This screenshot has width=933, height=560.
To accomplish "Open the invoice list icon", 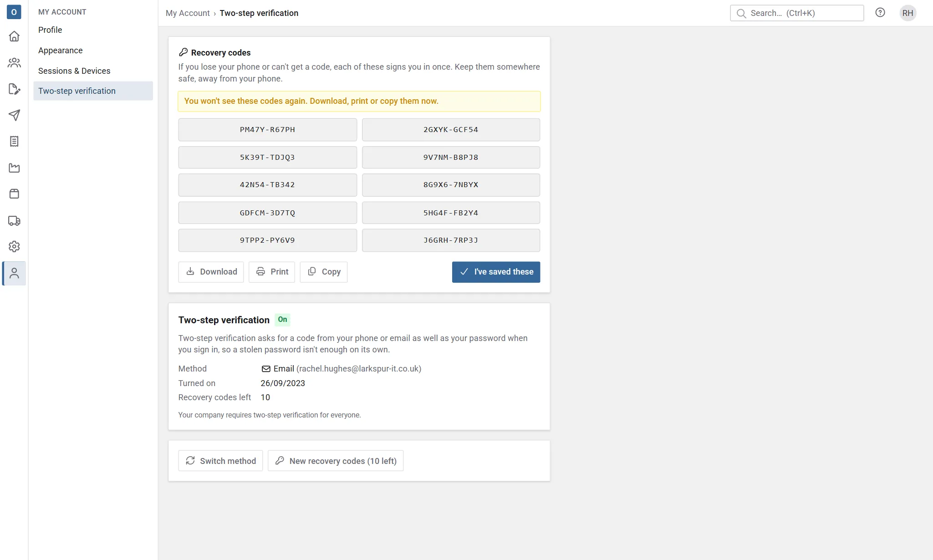I will pyautogui.click(x=14, y=142).
